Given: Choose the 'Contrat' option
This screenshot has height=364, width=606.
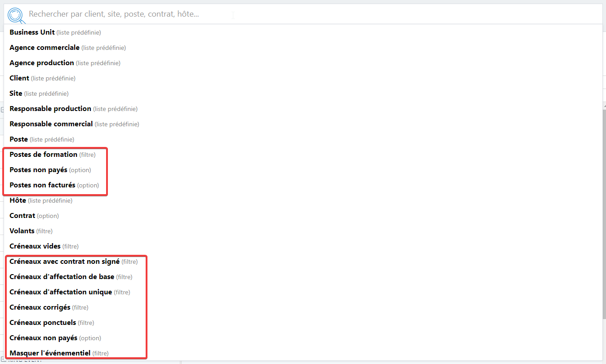Looking at the screenshot, I should click(22, 216).
